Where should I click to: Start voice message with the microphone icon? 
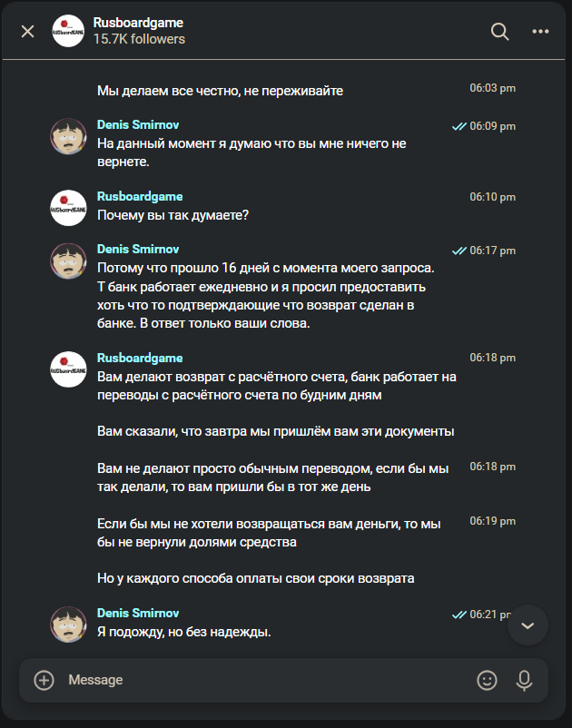(524, 680)
